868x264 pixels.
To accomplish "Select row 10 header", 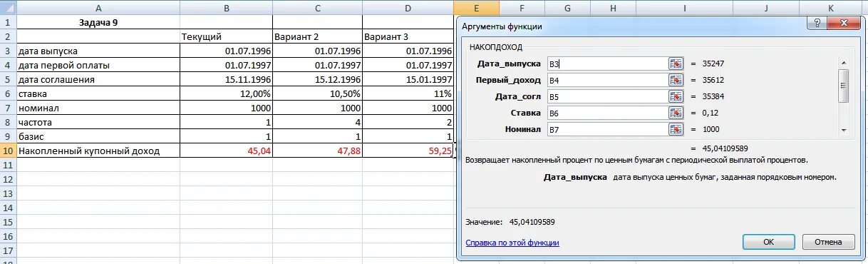I will tap(8, 151).
